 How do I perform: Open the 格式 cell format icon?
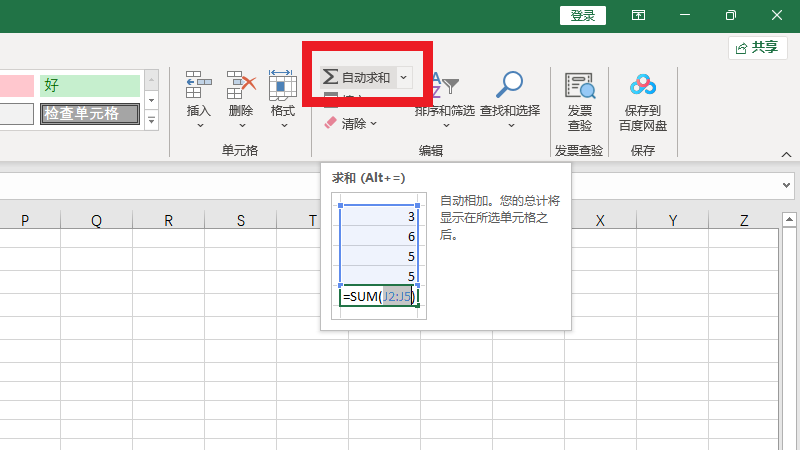(283, 86)
